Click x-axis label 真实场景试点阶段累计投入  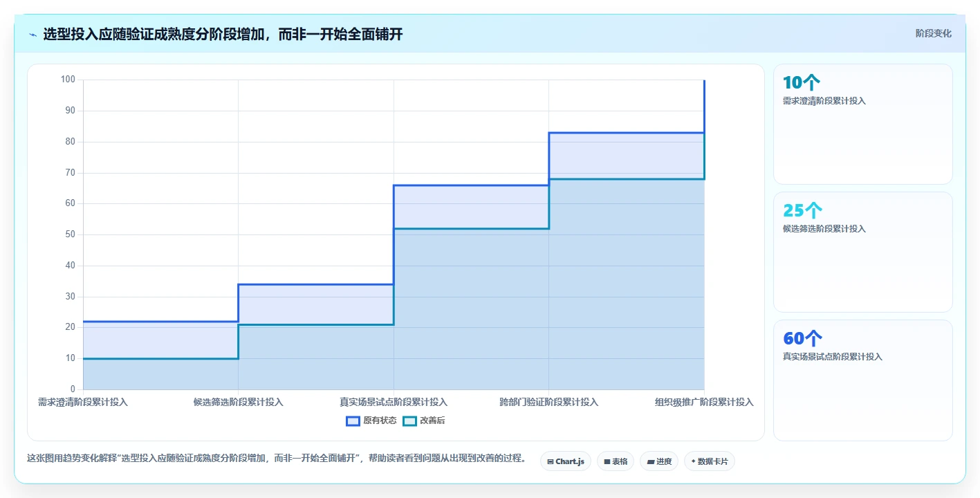(x=394, y=402)
